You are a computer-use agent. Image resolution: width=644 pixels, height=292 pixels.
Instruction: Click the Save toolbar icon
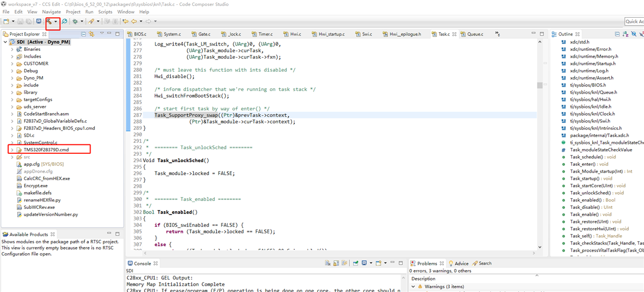tap(20, 21)
